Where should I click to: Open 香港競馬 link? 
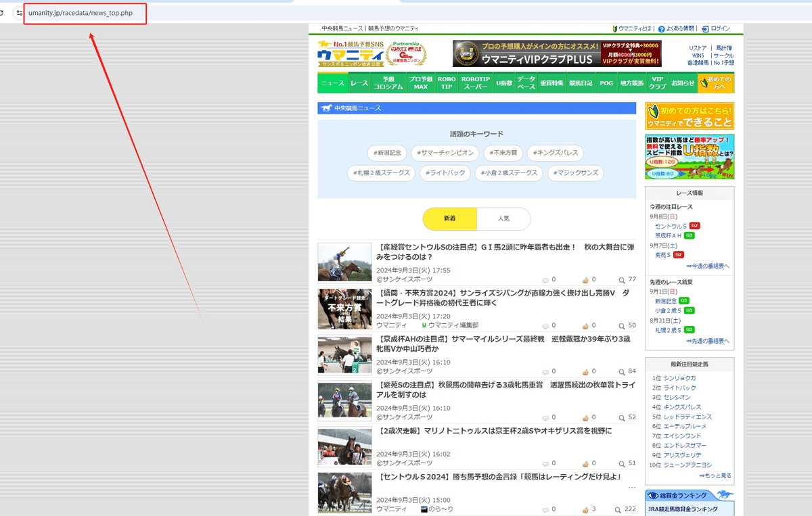pos(698,63)
